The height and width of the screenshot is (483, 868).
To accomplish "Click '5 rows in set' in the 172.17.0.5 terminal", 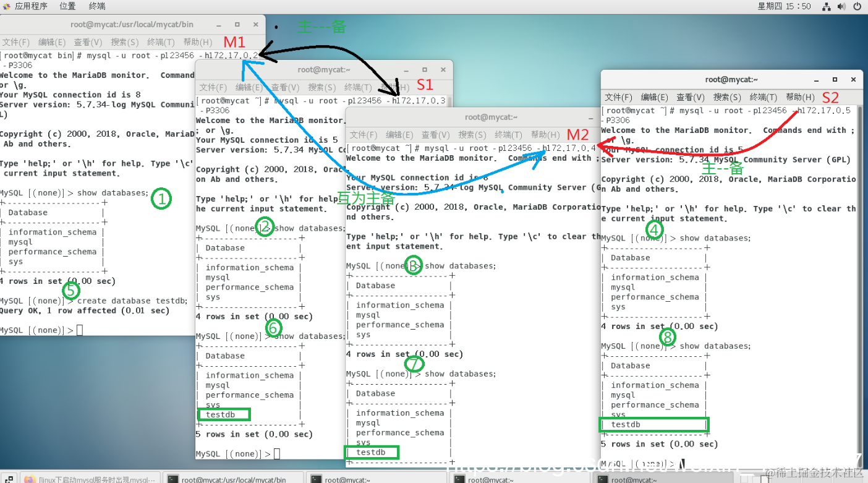I will click(660, 444).
